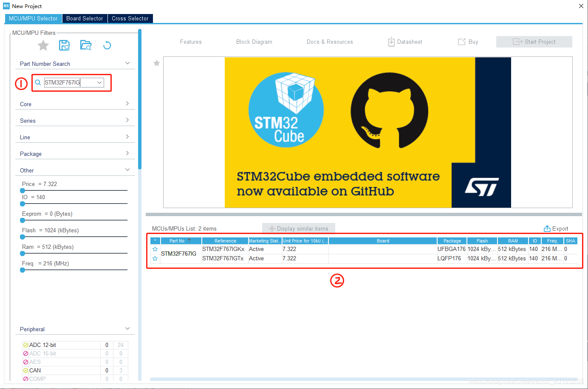The image size is (588, 389).
Task: Click the Flash slider handle
Action: 23,237
